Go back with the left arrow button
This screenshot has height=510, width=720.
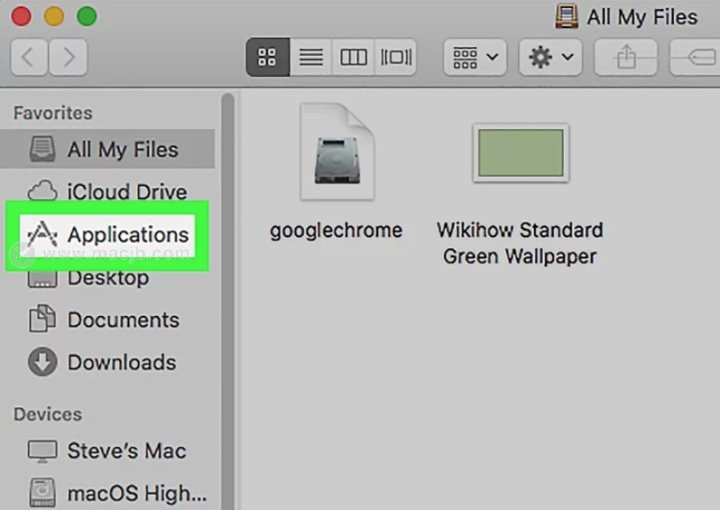29,57
